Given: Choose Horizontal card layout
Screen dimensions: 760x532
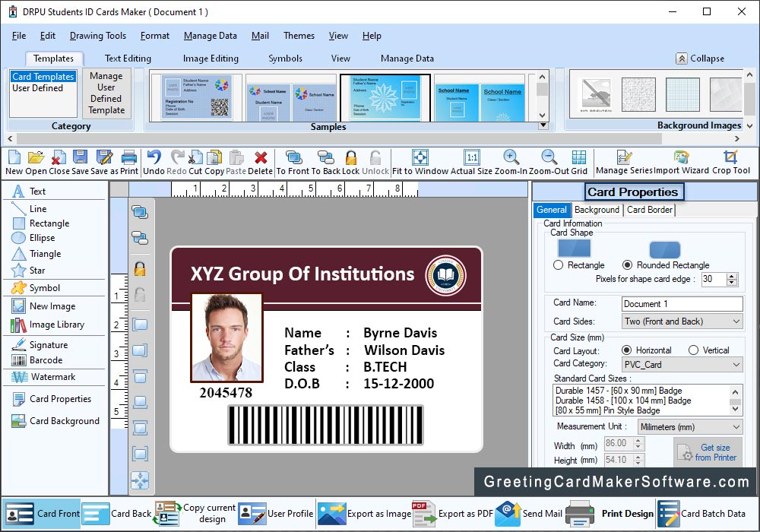Looking at the screenshot, I should click(x=627, y=350).
